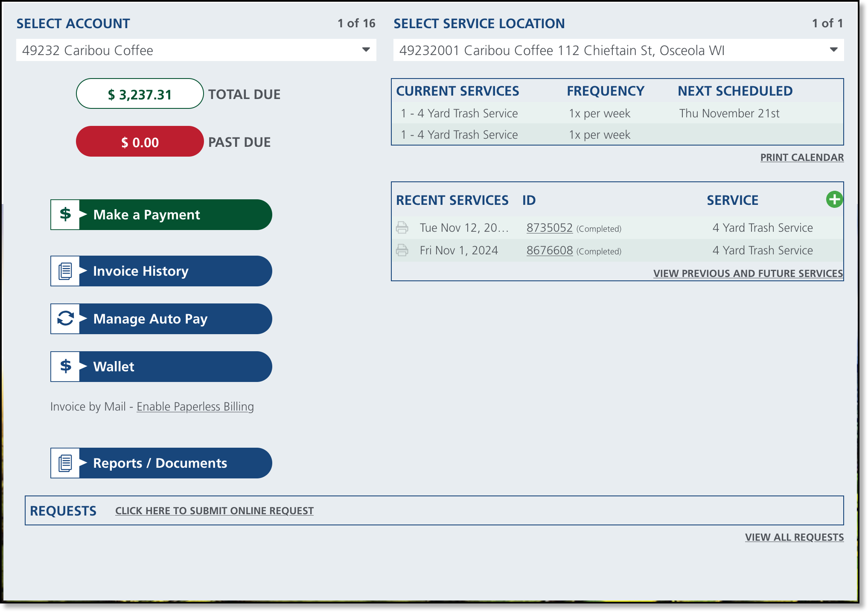Viewport: 868px width, 612px height.
Task: Click the refresh arrows icon on Manage Auto Pay
Action: point(65,319)
